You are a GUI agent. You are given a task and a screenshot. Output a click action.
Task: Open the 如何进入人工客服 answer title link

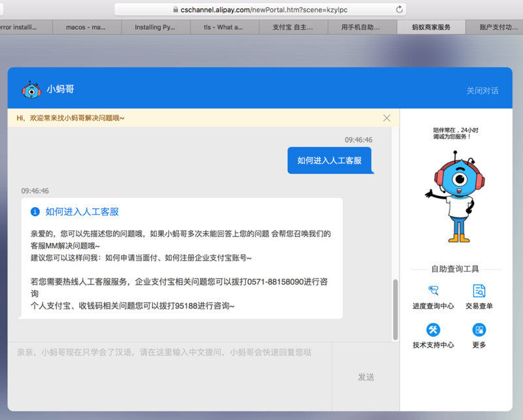[82, 212]
